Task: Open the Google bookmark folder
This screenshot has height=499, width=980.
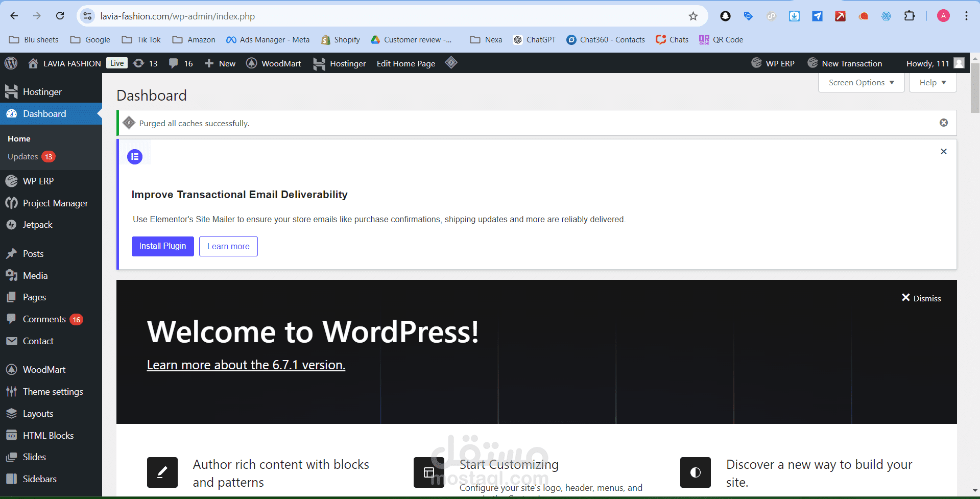Action: (x=90, y=40)
